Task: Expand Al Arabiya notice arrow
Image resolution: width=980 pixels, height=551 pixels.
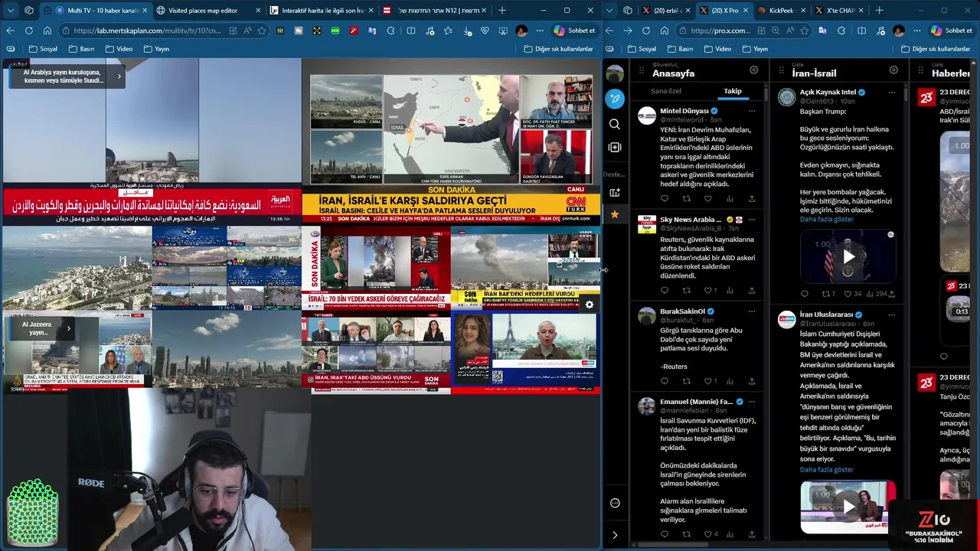Action: point(119,77)
